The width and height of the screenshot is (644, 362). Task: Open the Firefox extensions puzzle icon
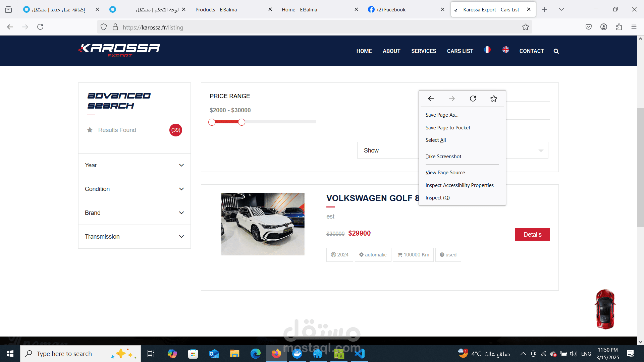619,27
